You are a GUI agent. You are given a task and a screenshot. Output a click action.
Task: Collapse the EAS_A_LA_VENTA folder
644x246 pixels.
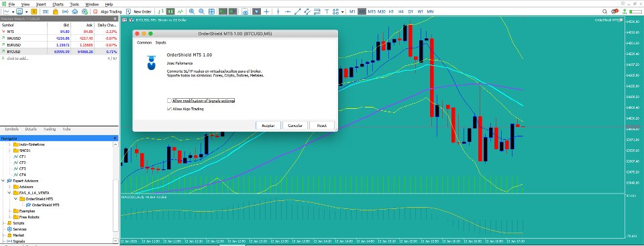[10, 192]
